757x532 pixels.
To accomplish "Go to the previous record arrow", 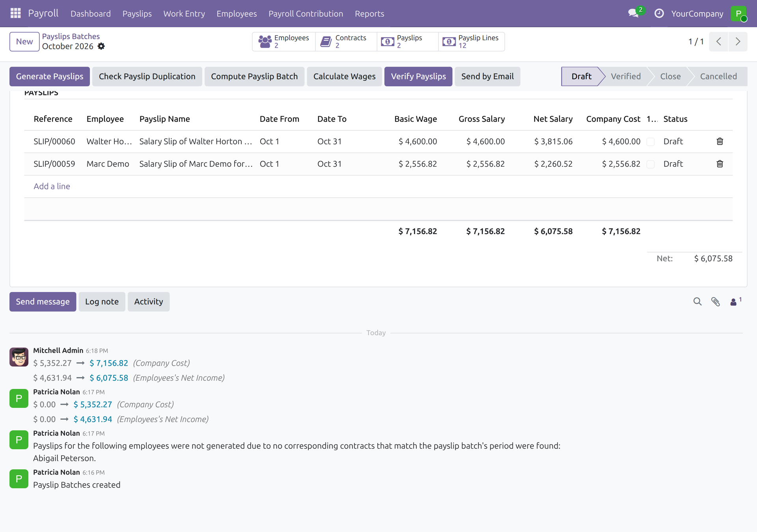I will (718, 41).
